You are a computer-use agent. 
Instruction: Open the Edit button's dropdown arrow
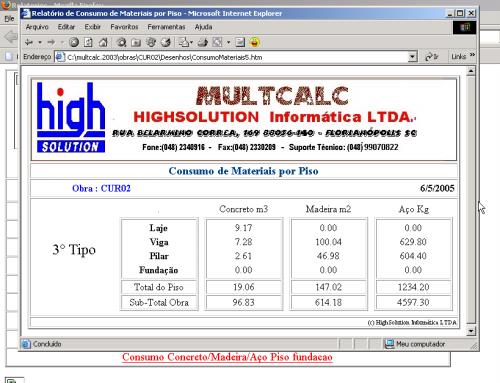pyautogui.click(x=228, y=42)
